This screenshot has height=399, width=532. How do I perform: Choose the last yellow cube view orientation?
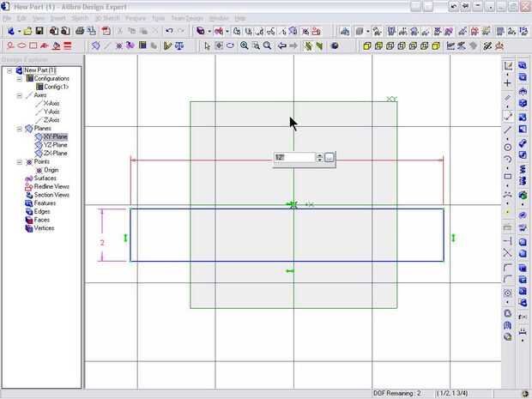pos(436,45)
